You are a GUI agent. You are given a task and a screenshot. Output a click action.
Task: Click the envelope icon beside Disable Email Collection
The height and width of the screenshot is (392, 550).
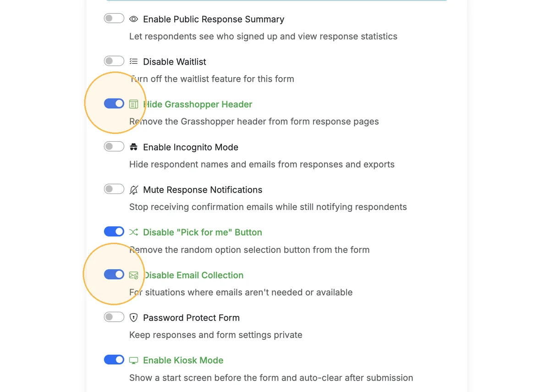(x=133, y=275)
